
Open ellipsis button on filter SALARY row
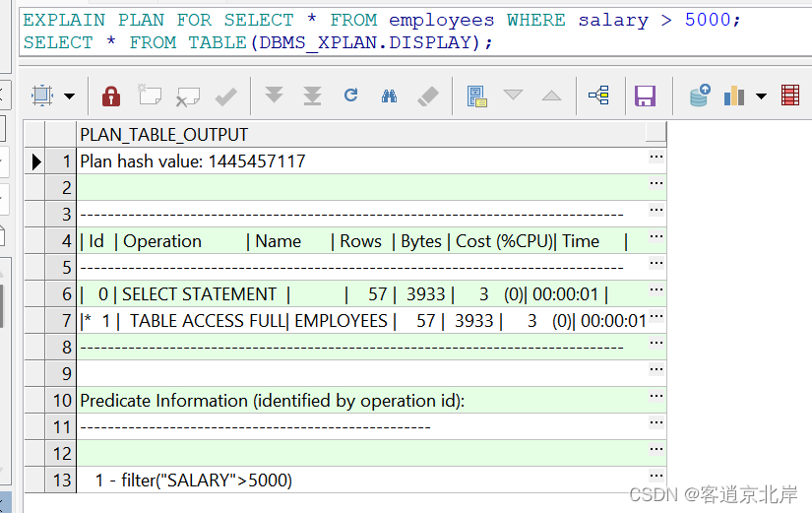(656, 476)
